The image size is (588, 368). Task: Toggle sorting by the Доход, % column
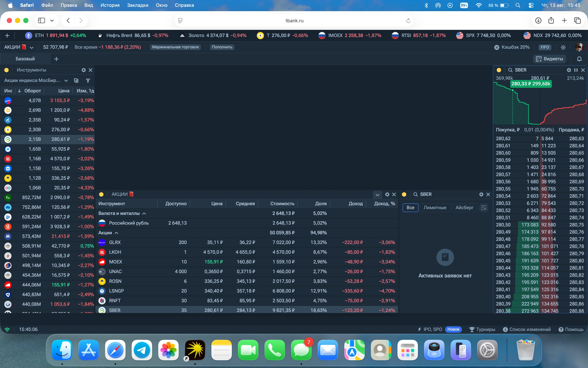pos(384,204)
